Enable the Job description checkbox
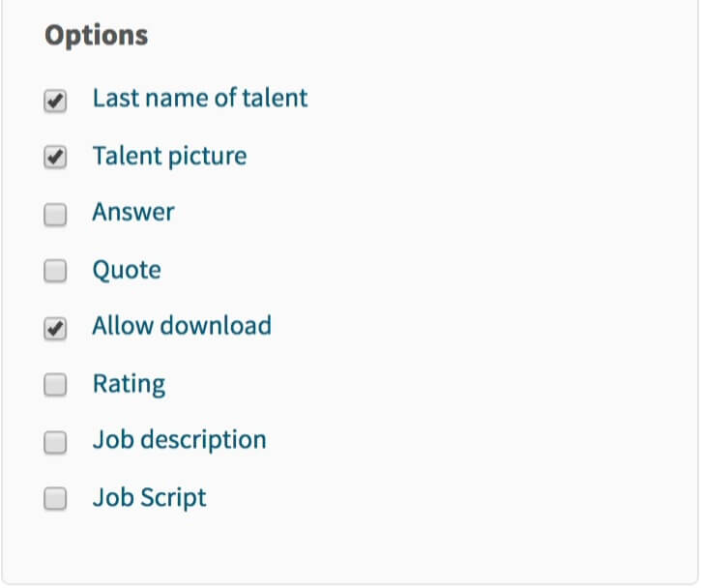701x588 pixels. point(55,443)
